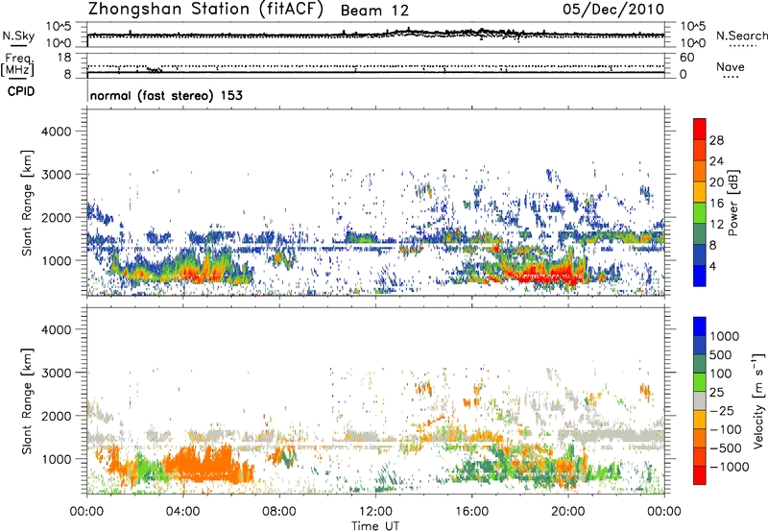Click the date '05/Dec/2010'

coord(613,10)
